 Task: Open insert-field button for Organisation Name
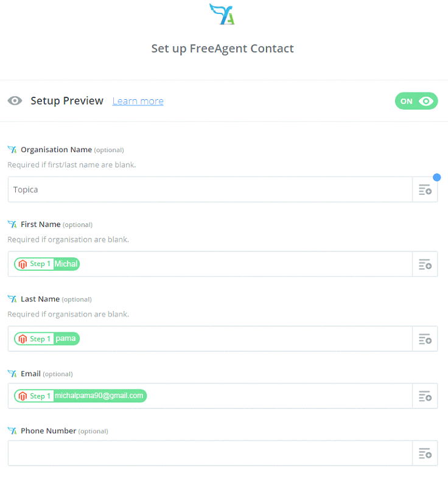[425, 190]
